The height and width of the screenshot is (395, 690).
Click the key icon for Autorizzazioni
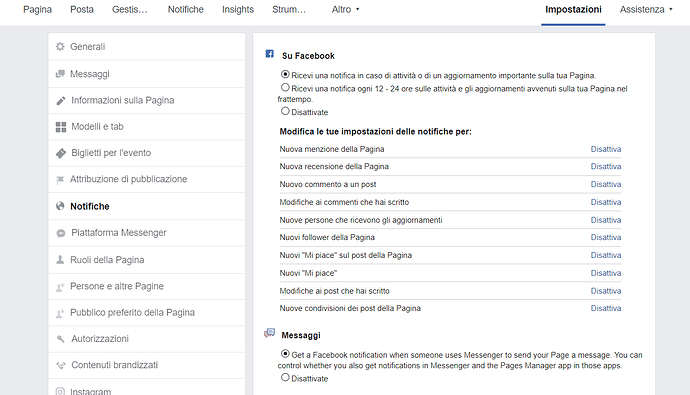pyautogui.click(x=61, y=339)
